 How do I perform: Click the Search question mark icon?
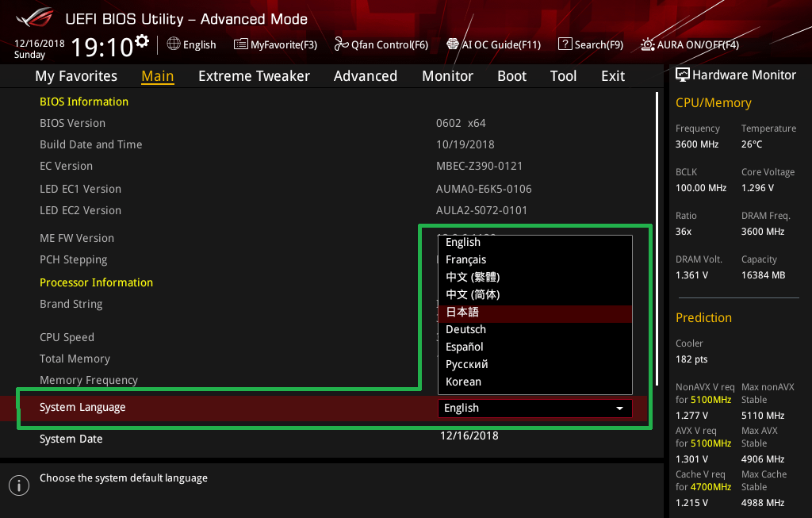[x=565, y=44]
